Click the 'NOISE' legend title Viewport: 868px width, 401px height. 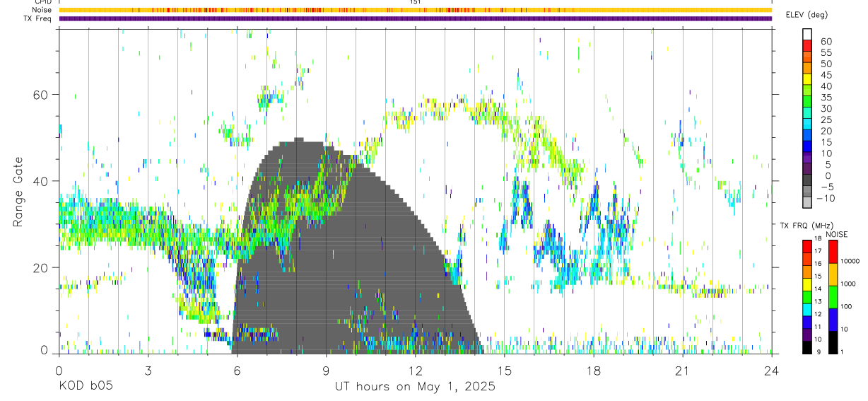coord(836,234)
